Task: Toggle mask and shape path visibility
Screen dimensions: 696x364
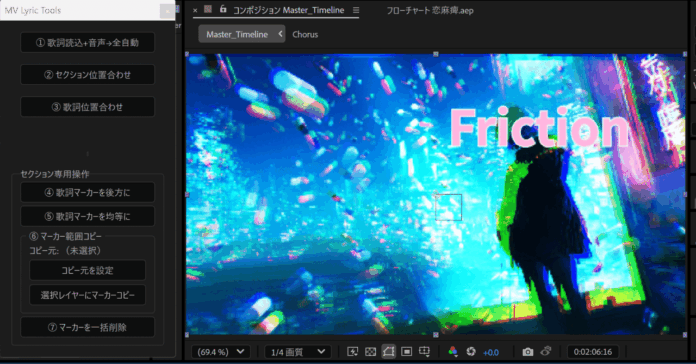Action: tap(388, 352)
